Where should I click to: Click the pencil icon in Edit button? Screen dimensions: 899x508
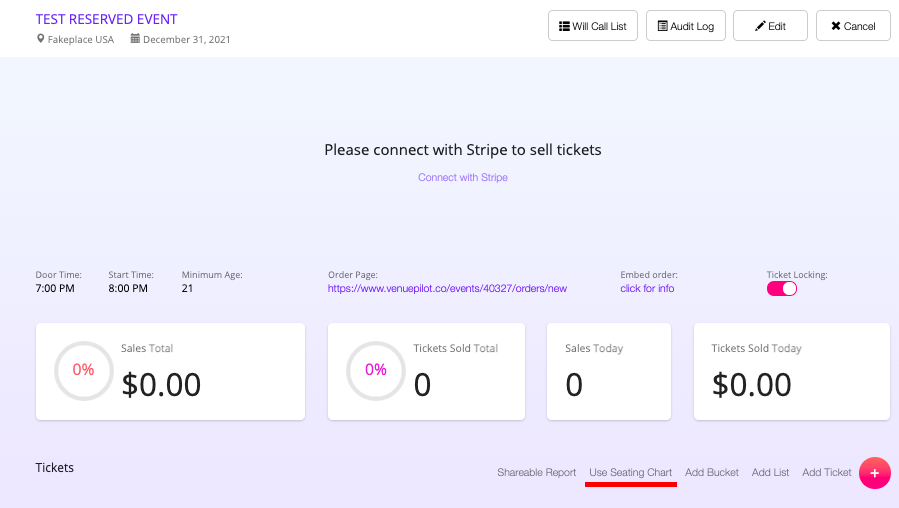[760, 26]
